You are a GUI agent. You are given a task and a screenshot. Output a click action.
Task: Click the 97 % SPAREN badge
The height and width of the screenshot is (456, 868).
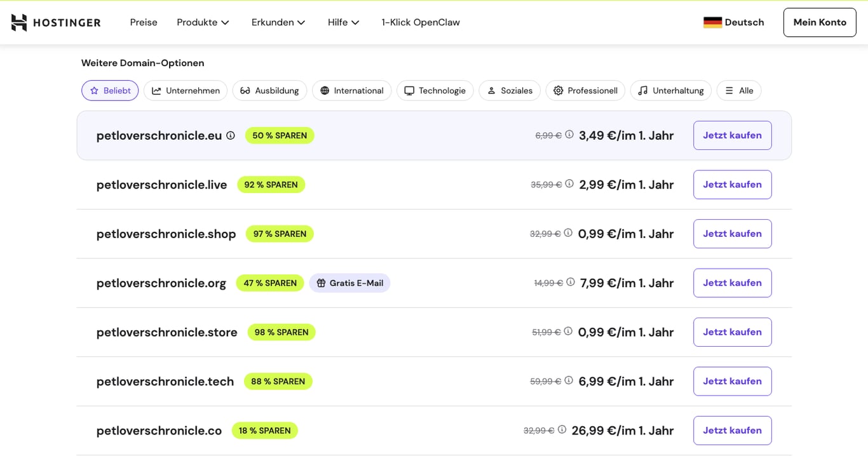pyautogui.click(x=280, y=234)
